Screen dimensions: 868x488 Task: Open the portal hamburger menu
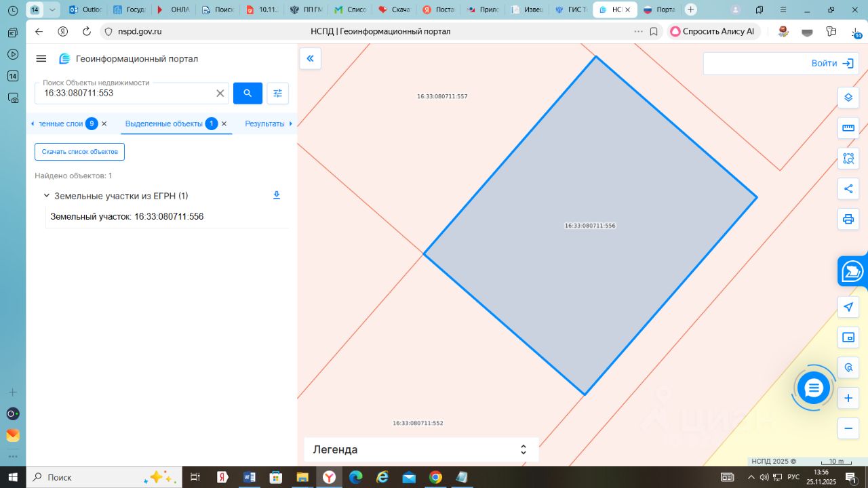click(x=41, y=59)
